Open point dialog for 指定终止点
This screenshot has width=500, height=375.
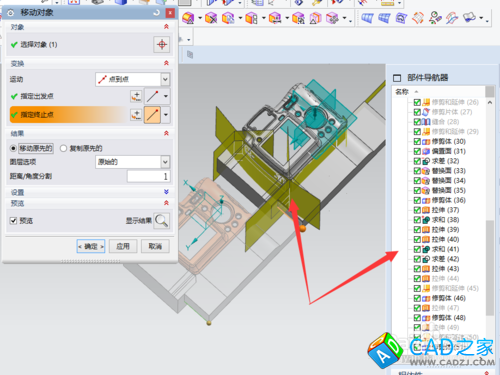(136, 115)
